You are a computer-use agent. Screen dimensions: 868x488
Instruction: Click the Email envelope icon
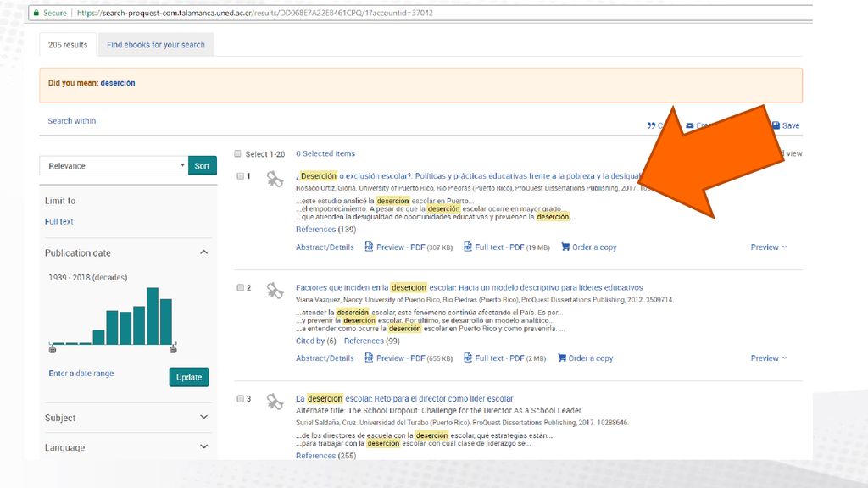pos(690,125)
